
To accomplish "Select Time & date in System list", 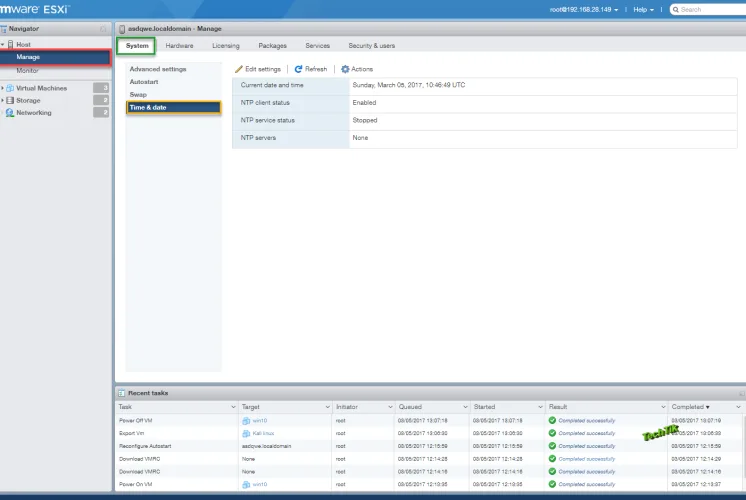I will [174, 108].
